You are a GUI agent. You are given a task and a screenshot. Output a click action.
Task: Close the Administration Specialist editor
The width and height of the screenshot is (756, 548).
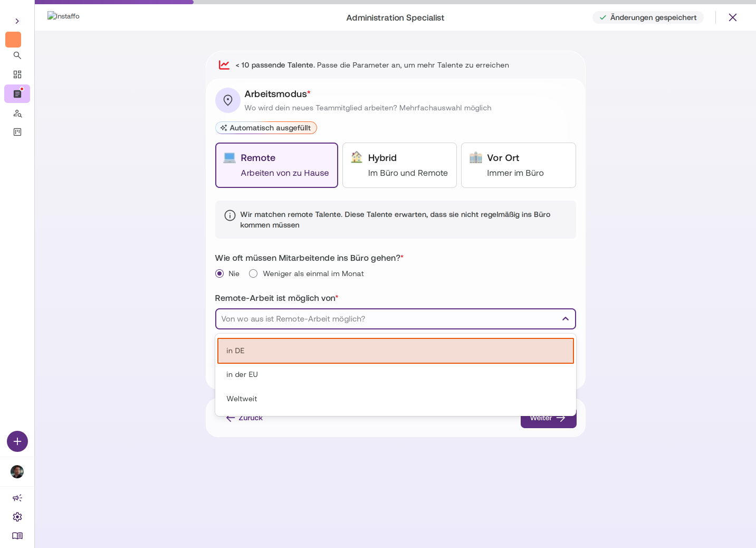pyautogui.click(x=733, y=17)
